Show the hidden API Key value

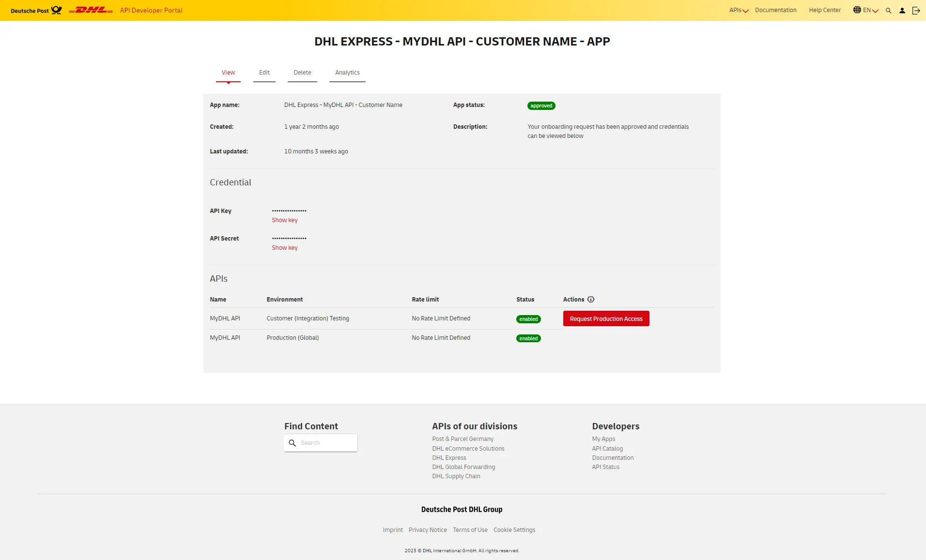(284, 220)
